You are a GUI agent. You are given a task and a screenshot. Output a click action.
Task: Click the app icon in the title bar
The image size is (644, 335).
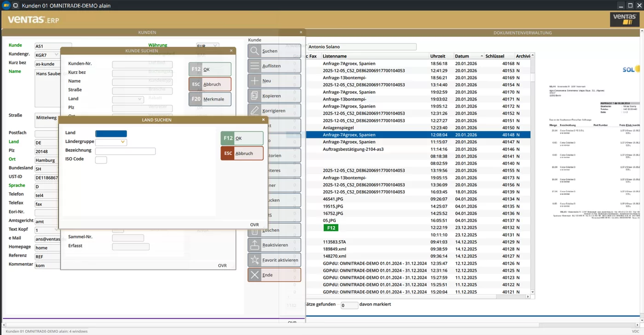[x=5, y=6]
